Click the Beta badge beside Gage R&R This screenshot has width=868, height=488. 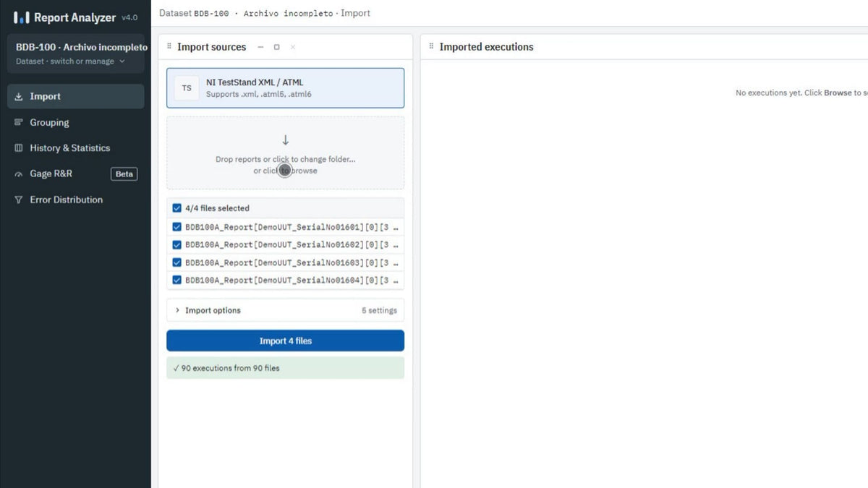click(x=124, y=174)
